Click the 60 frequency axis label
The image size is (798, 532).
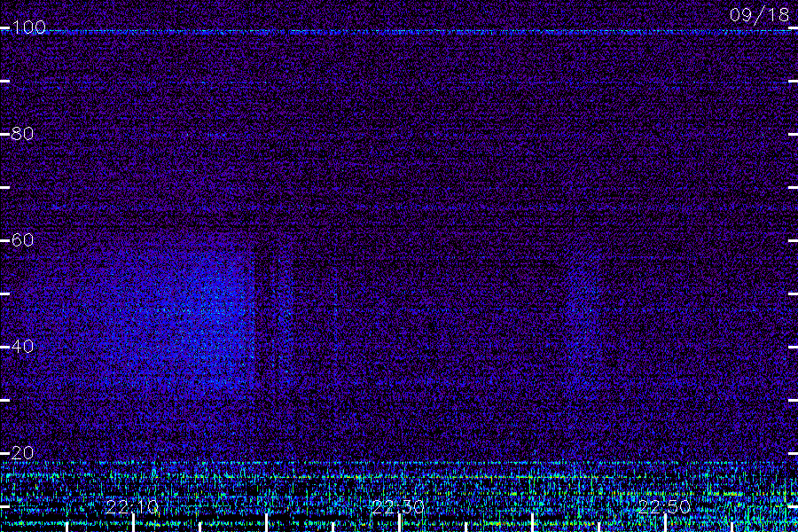(x=22, y=240)
